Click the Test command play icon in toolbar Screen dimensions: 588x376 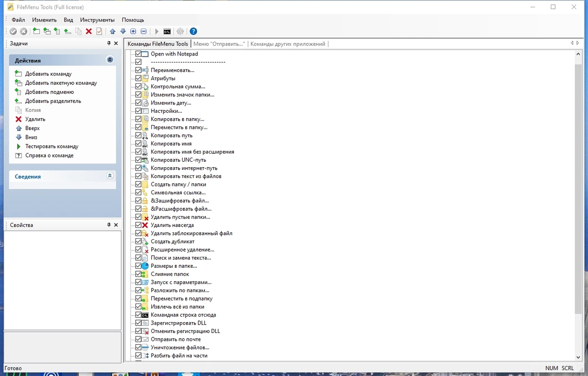pos(157,31)
